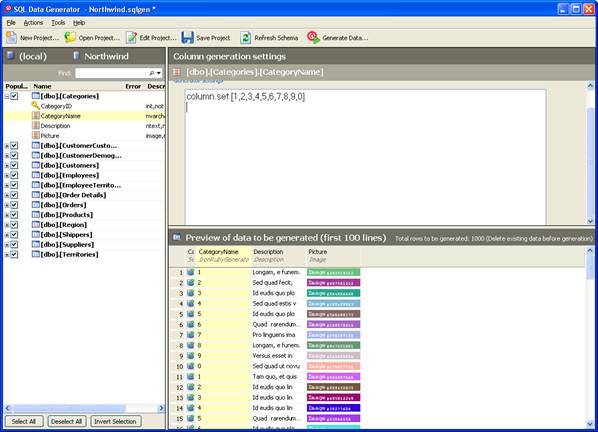Uncheck the [dbo].[Categories] populate checkbox
598x432 pixels.
tap(14, 96)
